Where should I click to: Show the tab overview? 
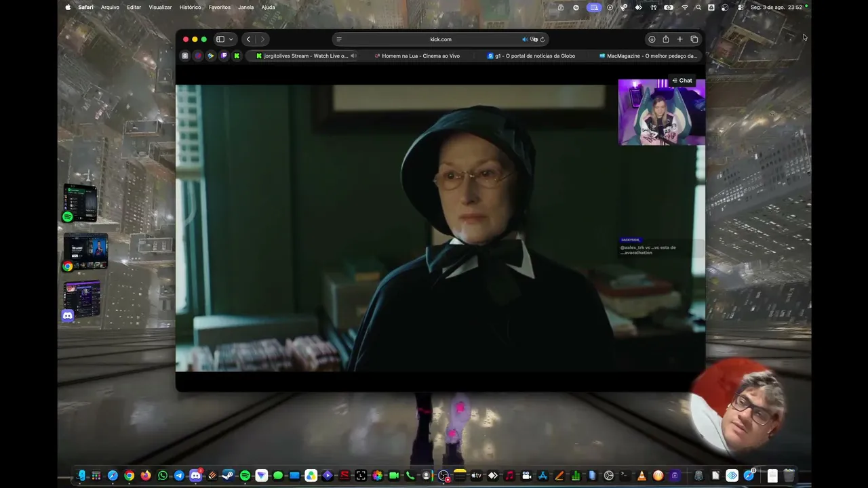pos(694,39)
